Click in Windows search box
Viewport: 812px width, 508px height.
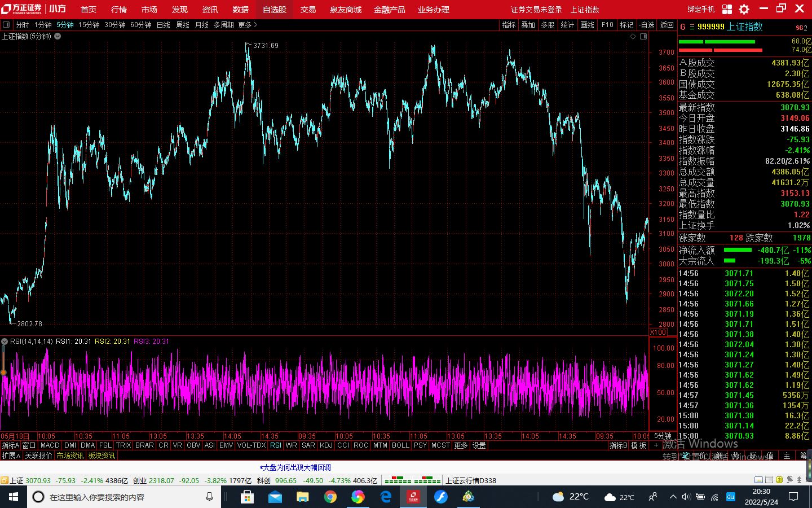tap(124, 497)
